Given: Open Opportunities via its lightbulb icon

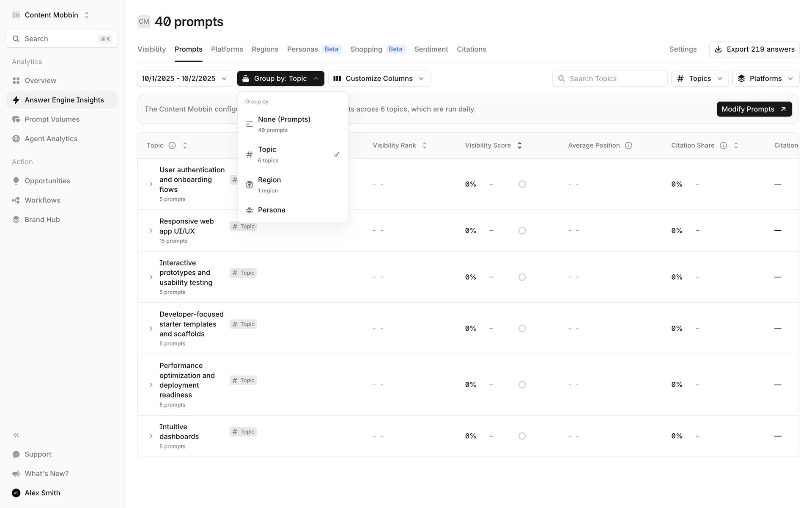Looking at the screenshot, I should pos(16,181).
